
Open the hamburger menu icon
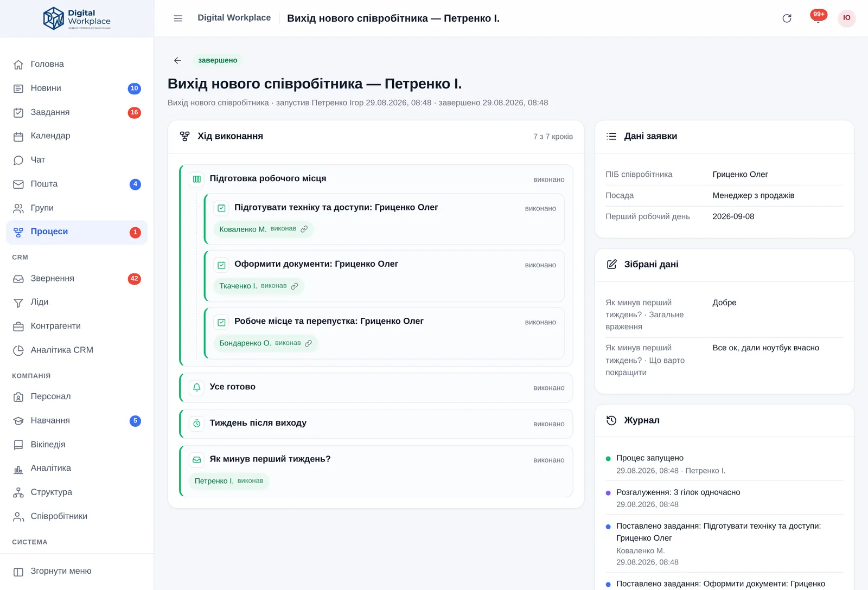(x=178, y=18)
